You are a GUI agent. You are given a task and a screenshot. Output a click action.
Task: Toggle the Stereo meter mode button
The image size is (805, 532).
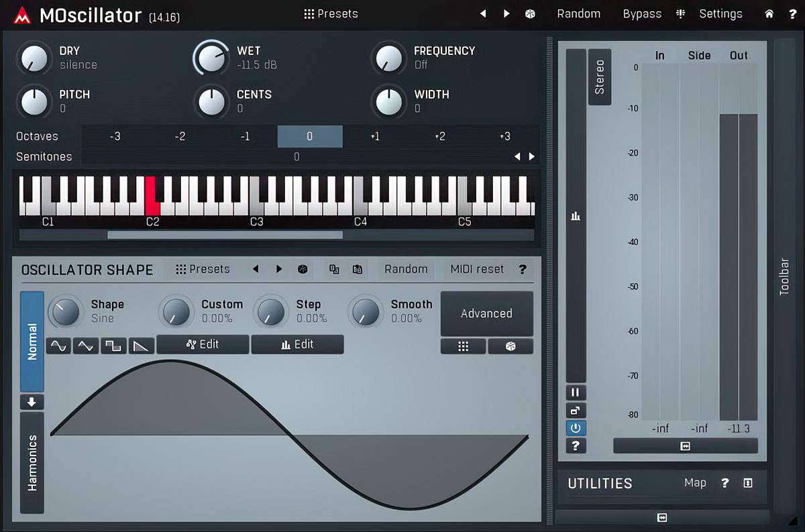600,76
